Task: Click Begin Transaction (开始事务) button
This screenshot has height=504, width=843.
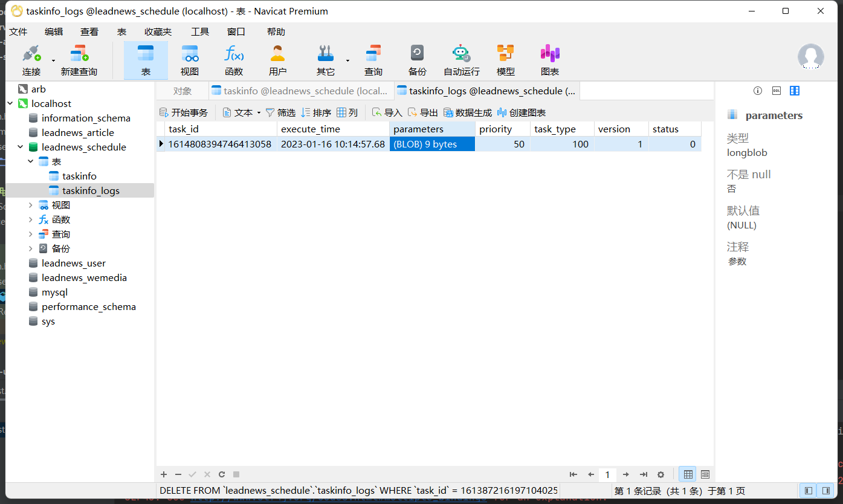Action: point(184,112)
